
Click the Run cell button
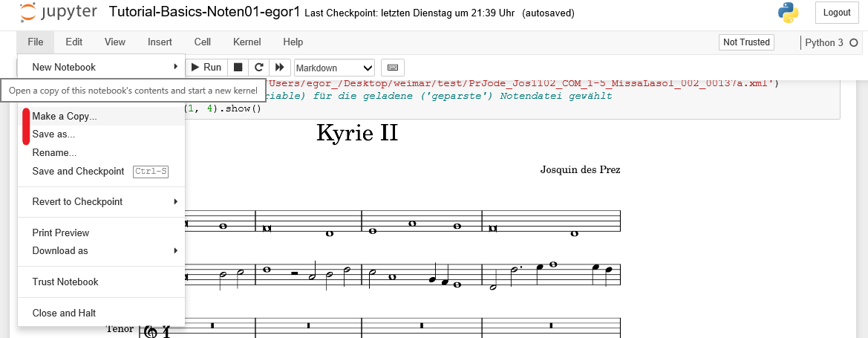pyautogui.click(x=206, y=68)
